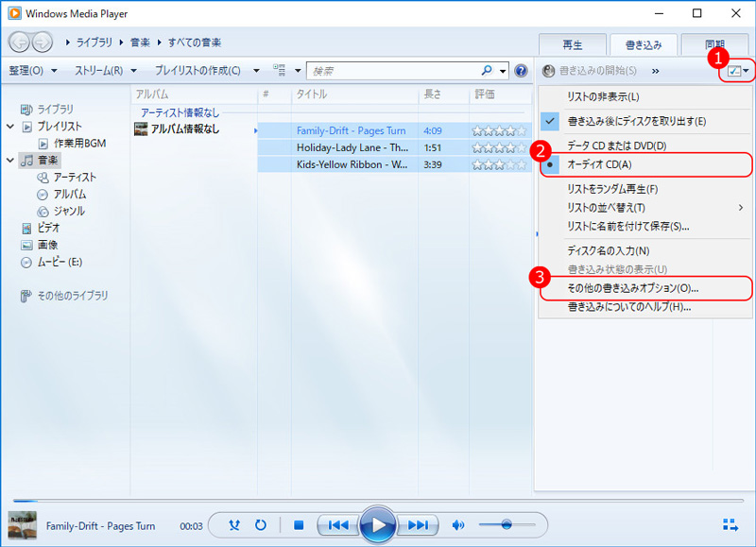Open the ストリーム(R) dropdown
Screen dimensions: 756x547
click(x=105, y=70)
